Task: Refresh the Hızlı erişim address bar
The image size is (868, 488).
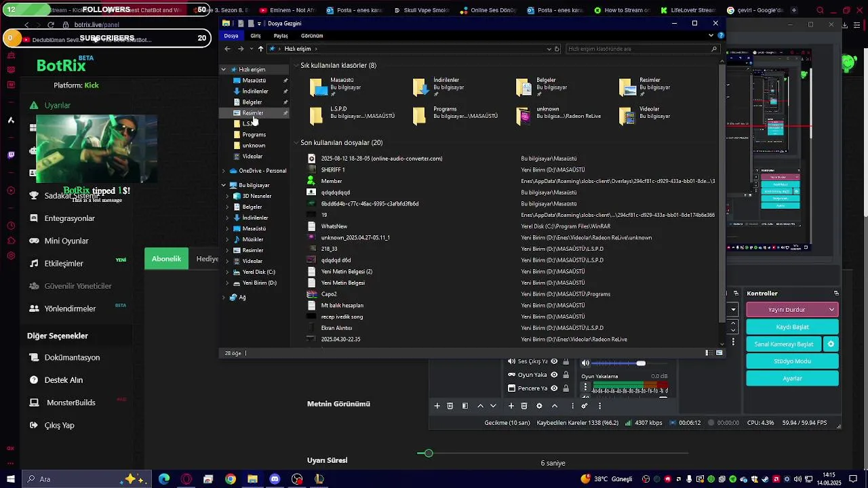Action: coord(557,49)
